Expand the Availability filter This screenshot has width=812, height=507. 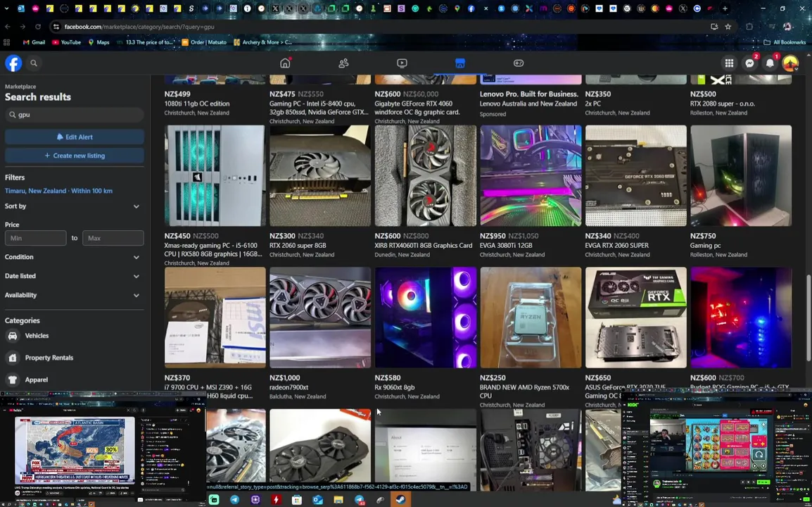click(x=74, y=295)
